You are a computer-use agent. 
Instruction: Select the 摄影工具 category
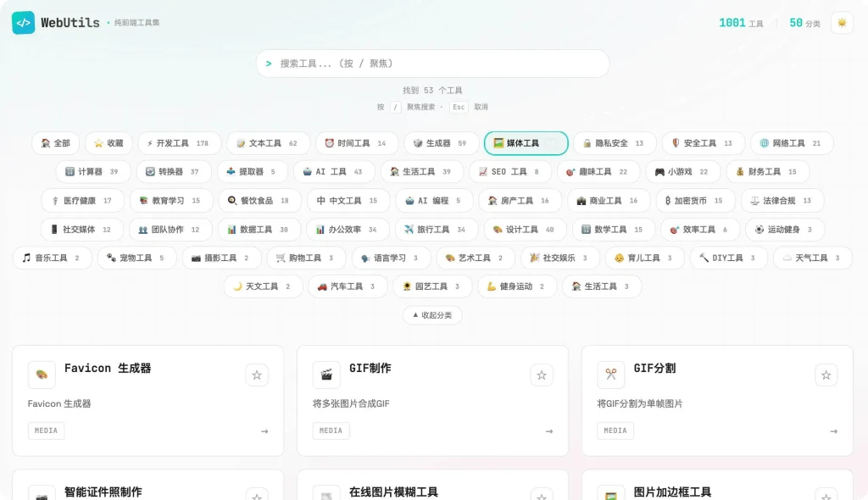pos(221,258)
